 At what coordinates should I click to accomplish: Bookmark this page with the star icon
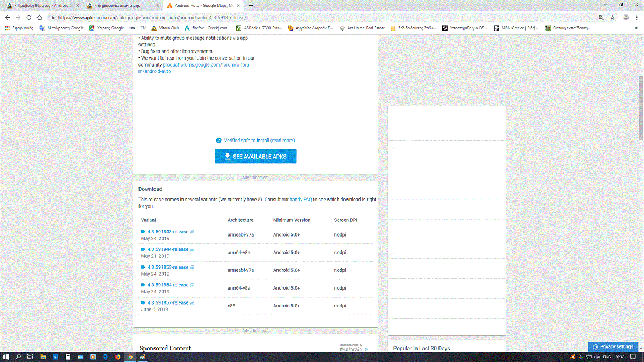[612, 17]
